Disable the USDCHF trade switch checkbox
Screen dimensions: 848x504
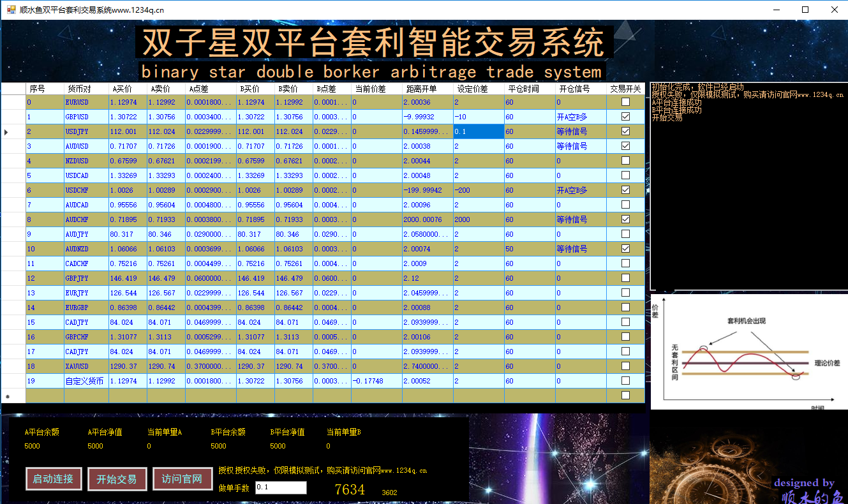(625, 190)
